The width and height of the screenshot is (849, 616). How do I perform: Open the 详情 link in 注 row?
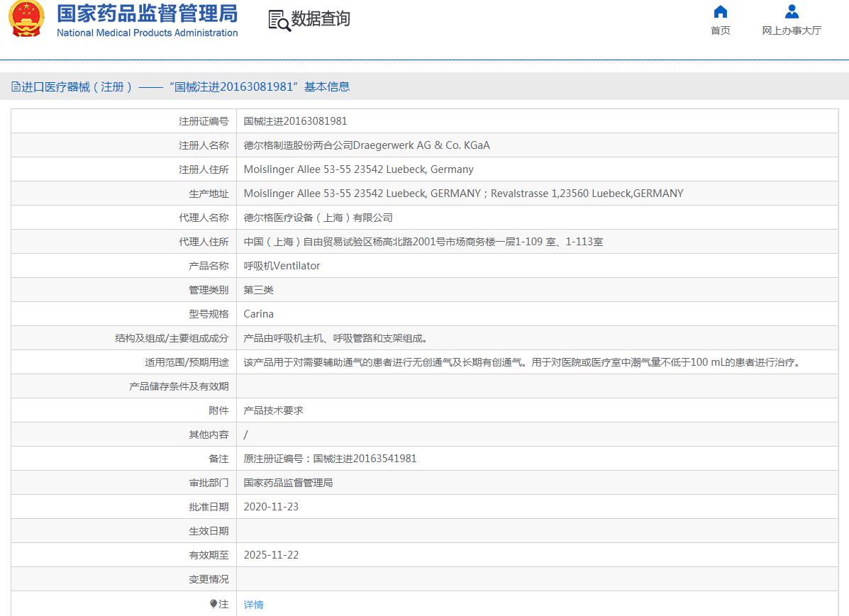point(253,605)
